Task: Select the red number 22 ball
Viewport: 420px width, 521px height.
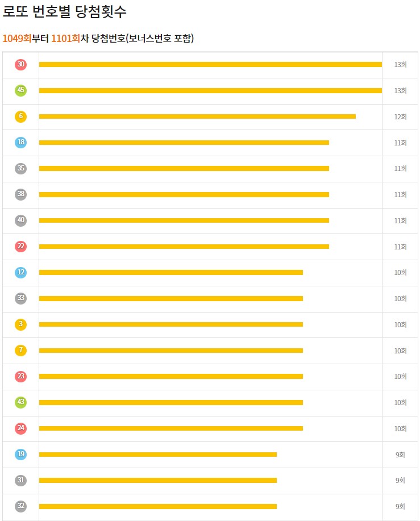Action: point(20,247)
